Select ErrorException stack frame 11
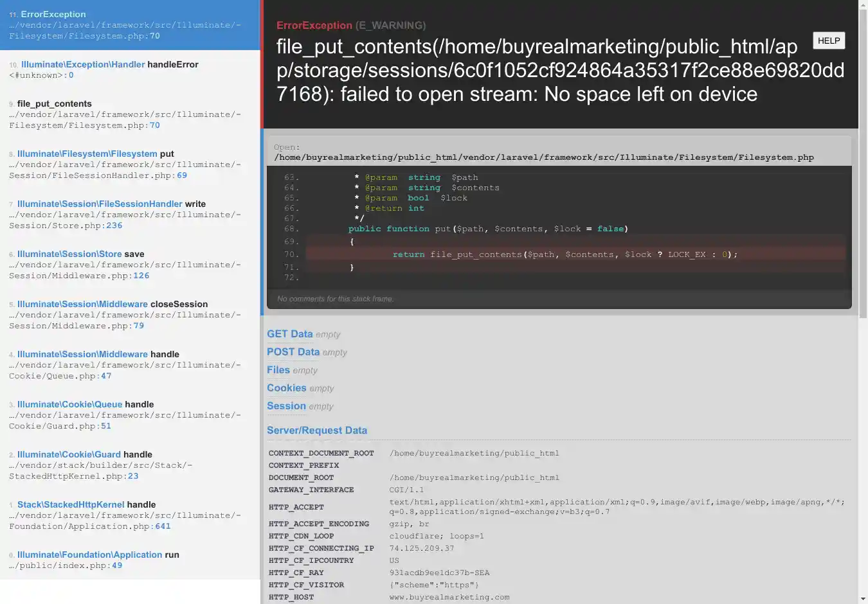This screenshot has width=868, height=604. [129, 25]
